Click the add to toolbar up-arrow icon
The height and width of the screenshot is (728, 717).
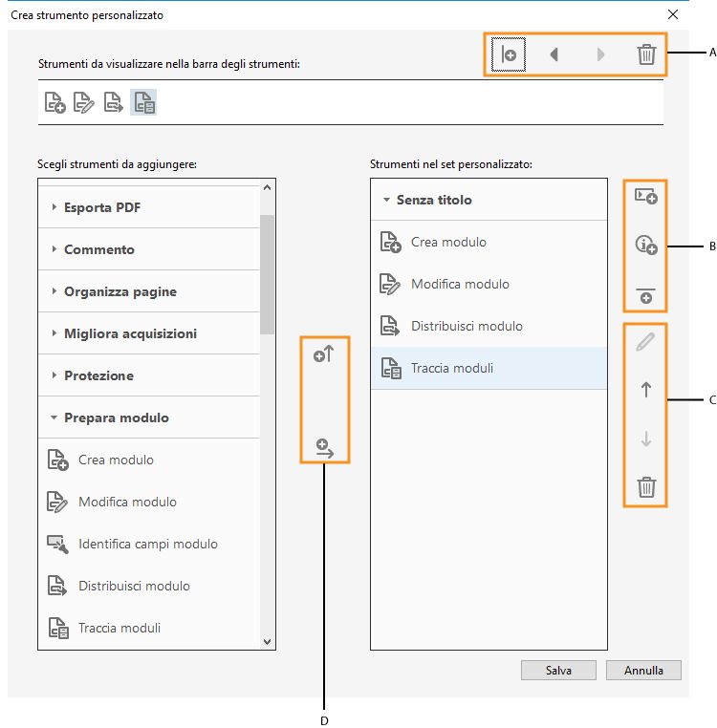(x=323, y=355)
